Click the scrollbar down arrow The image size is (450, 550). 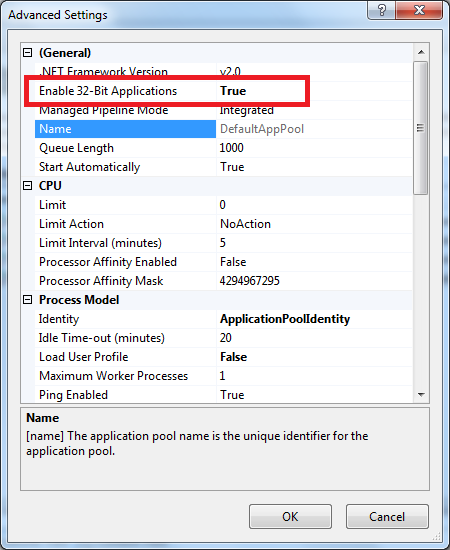tap(421, 395)
